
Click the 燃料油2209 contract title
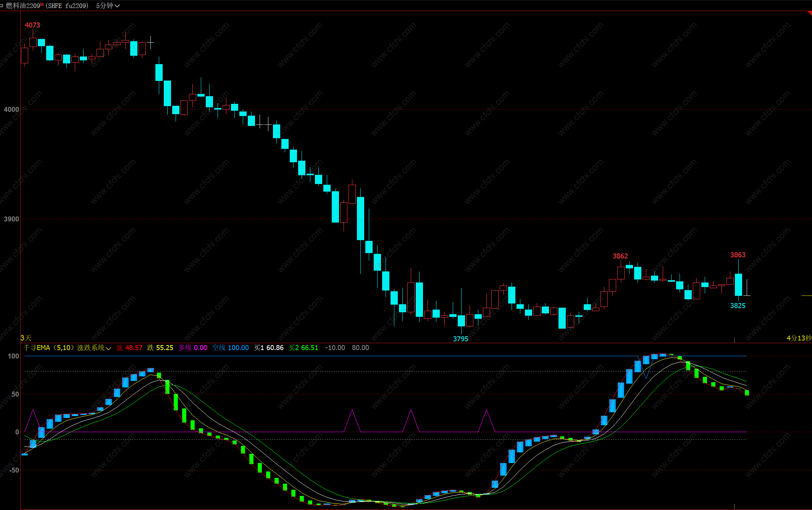23,6
